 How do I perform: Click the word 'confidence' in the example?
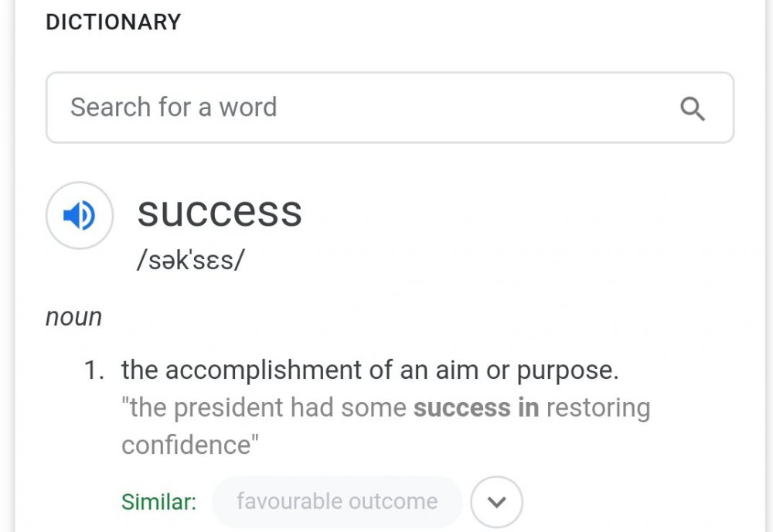pyautogui.click(x=186, y=445)
